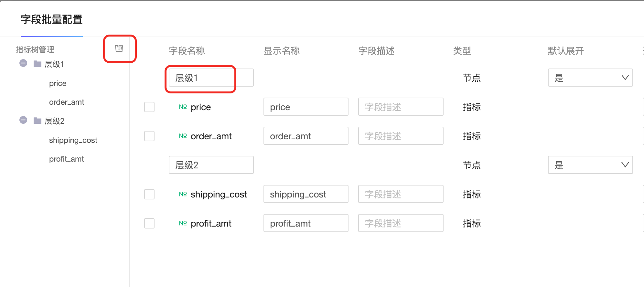Select price in the indicator tree
Viewport: 644px width, 287px height.
tap(58, 83)
